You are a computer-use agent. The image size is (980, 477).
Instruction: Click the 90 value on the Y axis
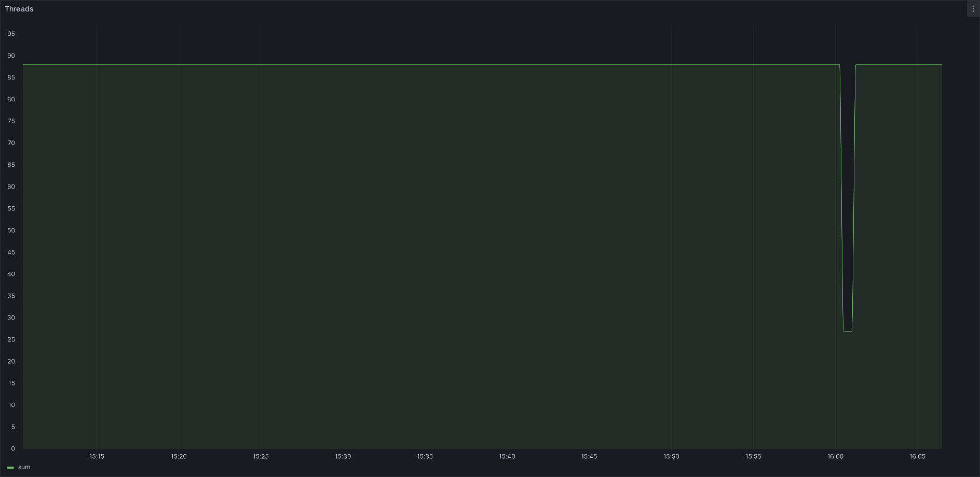click(x=11, y=56)
